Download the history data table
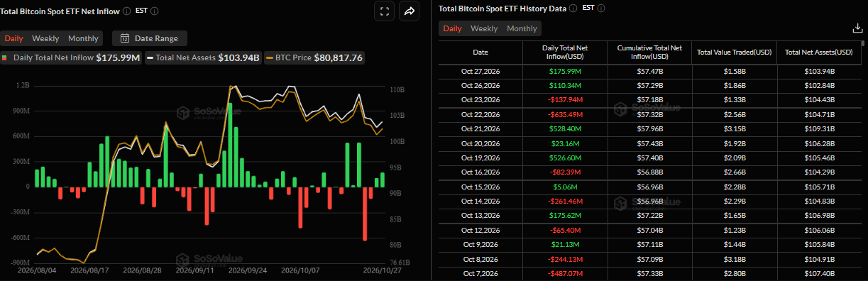 (857, 28)
